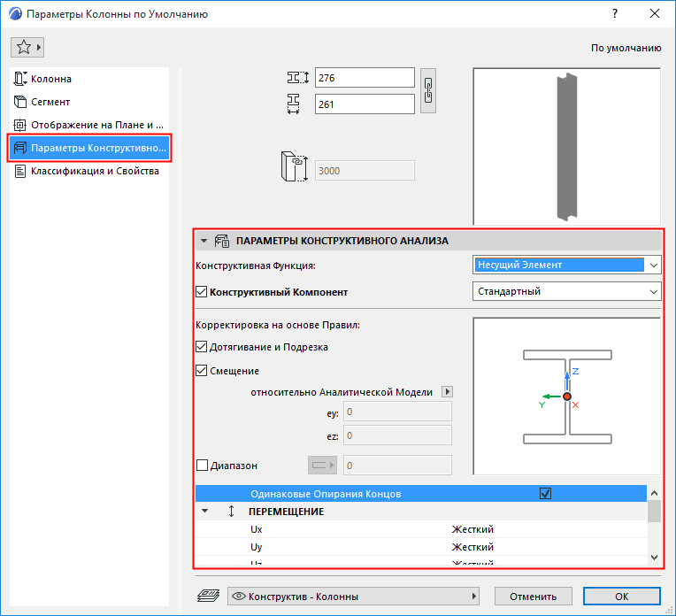Toggle Одинаковые Опирания Концов checkbox
The width and height of the screenshot is (676, 616).
click(x=545, y=493)
